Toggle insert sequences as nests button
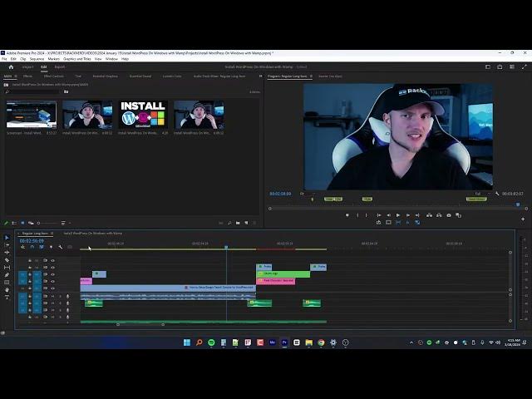532x399 pixels. 22,247
